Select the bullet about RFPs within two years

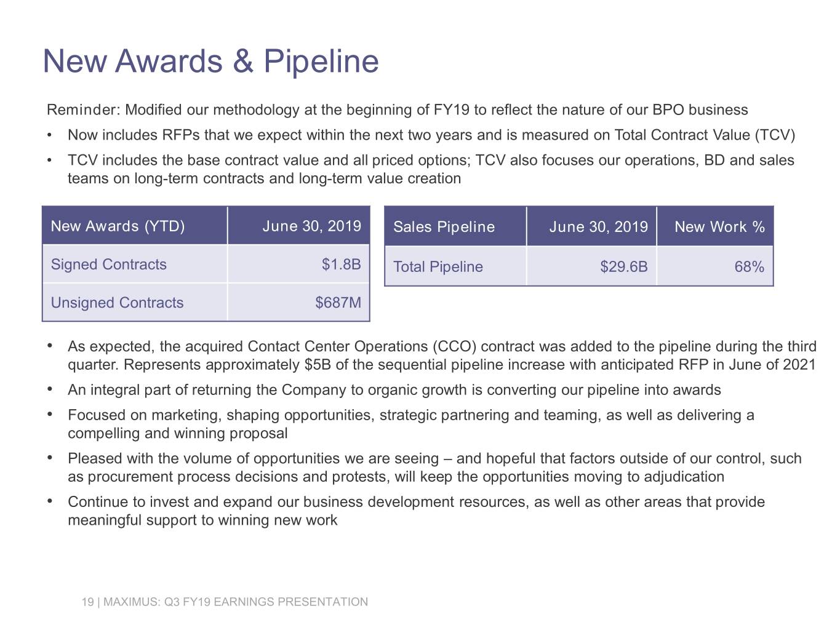[x=431, y=135]
